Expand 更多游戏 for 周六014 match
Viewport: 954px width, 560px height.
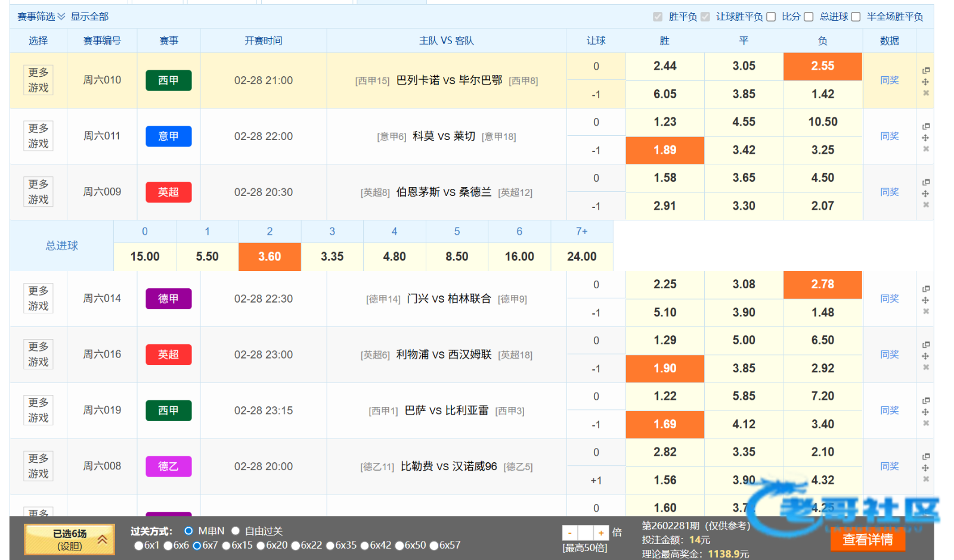(x=38, y=298)
